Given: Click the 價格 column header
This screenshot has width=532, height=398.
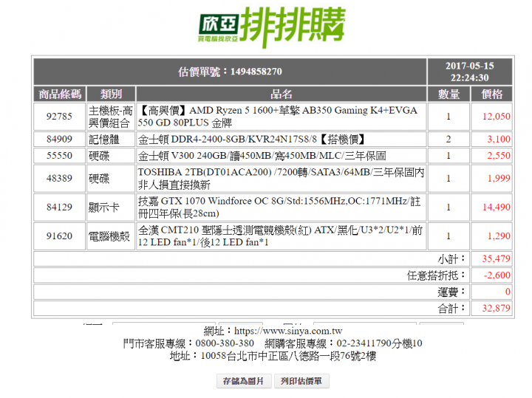Looking at the screenshot, I should [491, 94].
